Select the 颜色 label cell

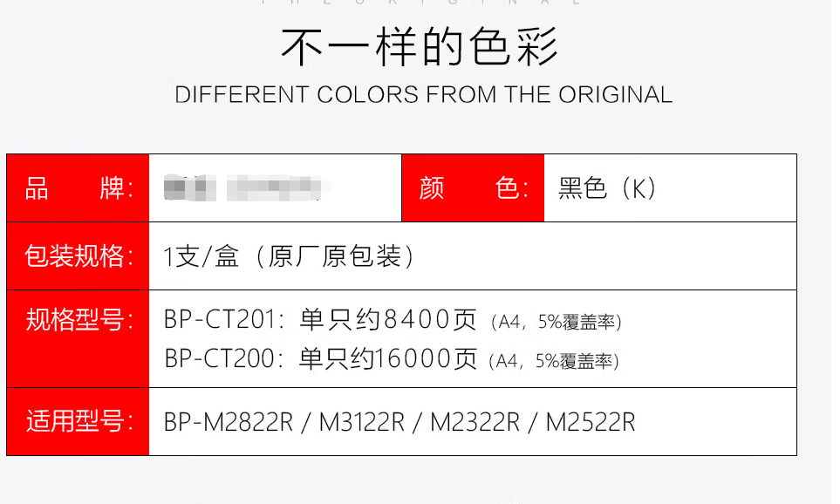(x=473, y=188)
